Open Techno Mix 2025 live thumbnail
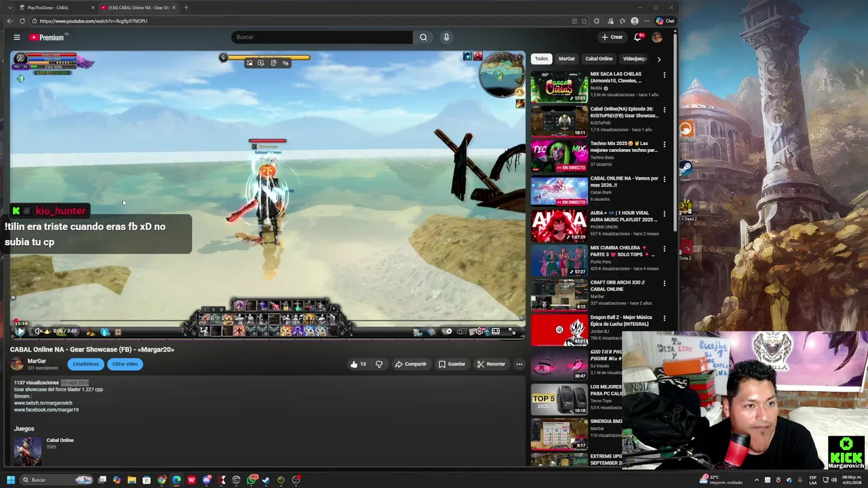The height and width of the screenshot is (488, 868). pos(559,157)
